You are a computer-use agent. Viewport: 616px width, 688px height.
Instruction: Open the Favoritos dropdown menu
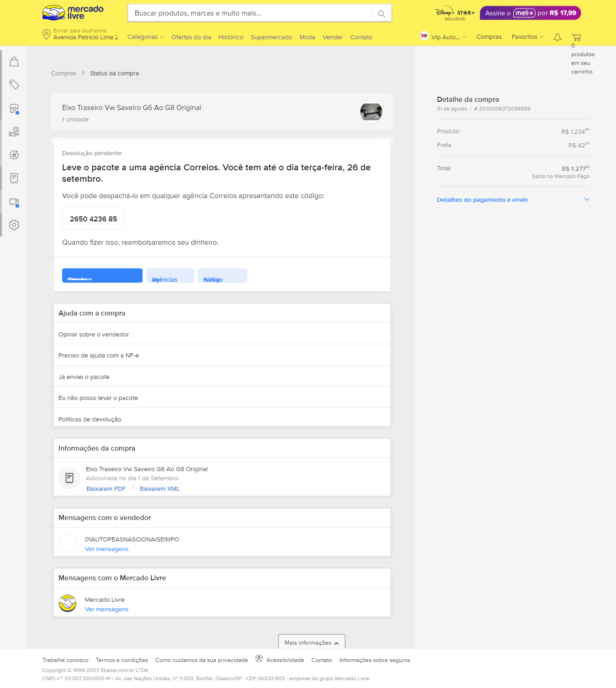point(527,37)
